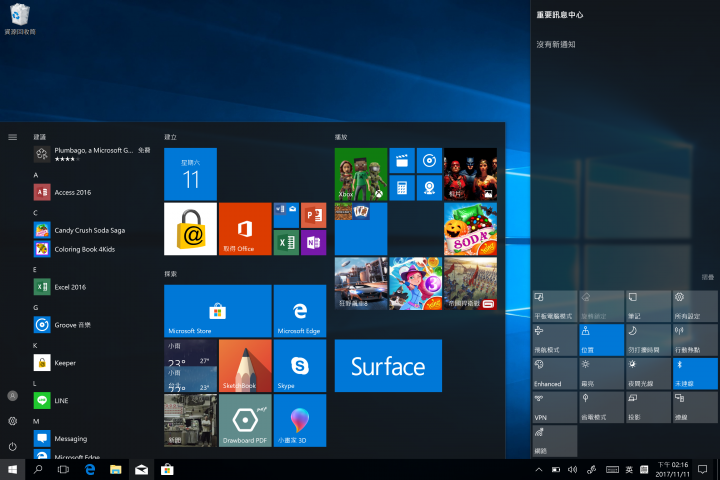Toggle Night light quick action
Screen dimensions: 720x480
pyautogui.click(x=648, y=373)
